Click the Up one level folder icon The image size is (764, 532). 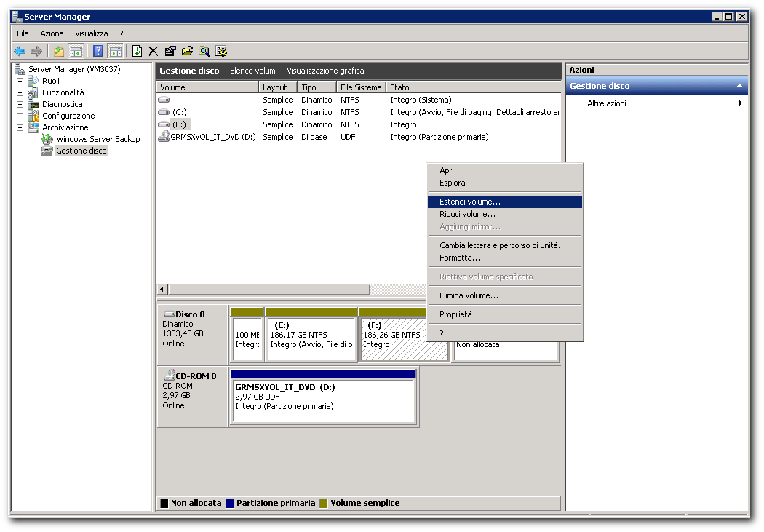click(x=59, y=51)
